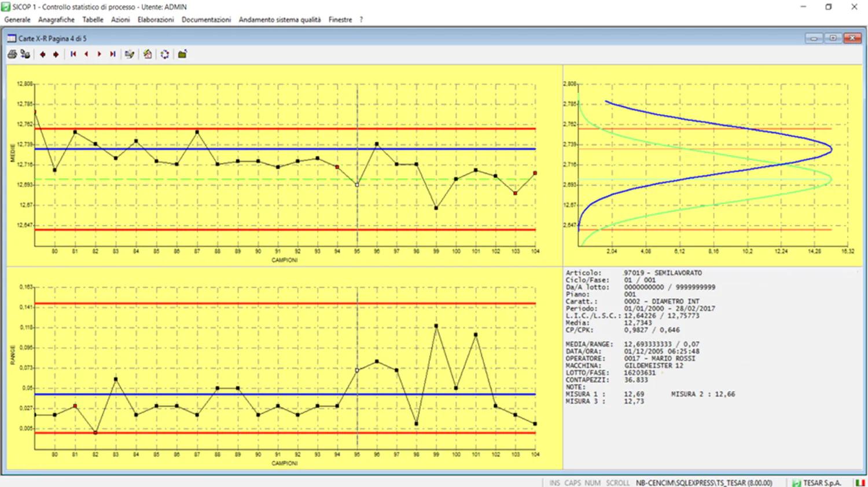The width and height of the screenshot is (868, 487).
Task: Open the Andamento sistema qualità menu
Action: pyautogui.click(x=279, y=20)
